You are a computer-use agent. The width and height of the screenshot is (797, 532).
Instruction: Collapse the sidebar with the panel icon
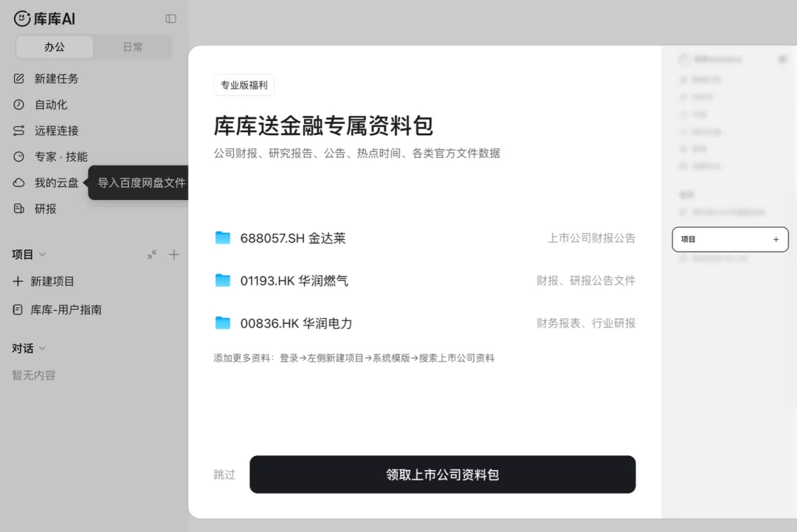170,18
